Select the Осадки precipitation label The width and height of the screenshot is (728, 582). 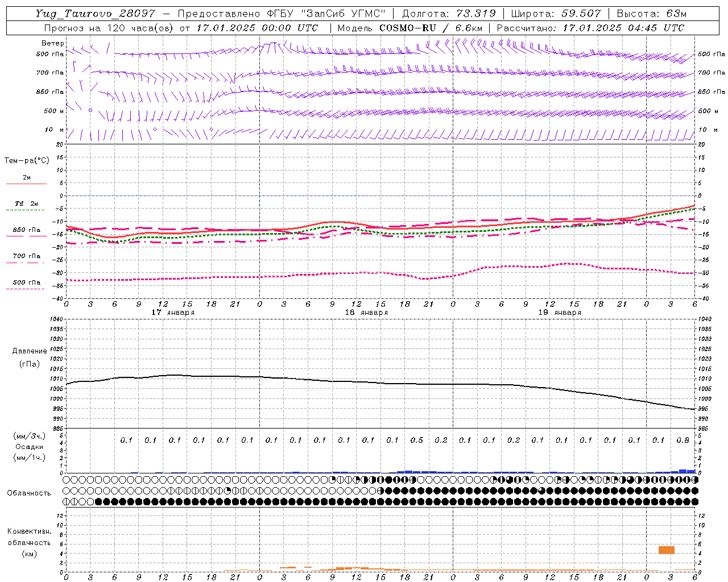point(30,447)
